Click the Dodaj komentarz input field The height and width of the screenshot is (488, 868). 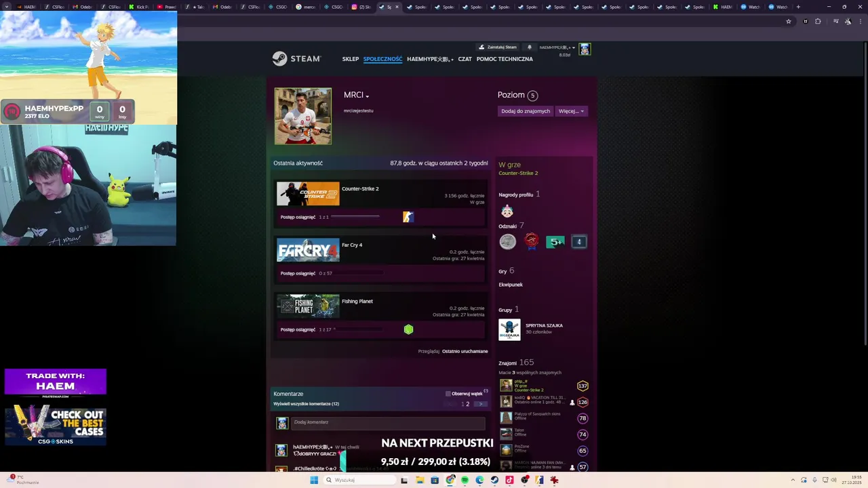point(388,422)
